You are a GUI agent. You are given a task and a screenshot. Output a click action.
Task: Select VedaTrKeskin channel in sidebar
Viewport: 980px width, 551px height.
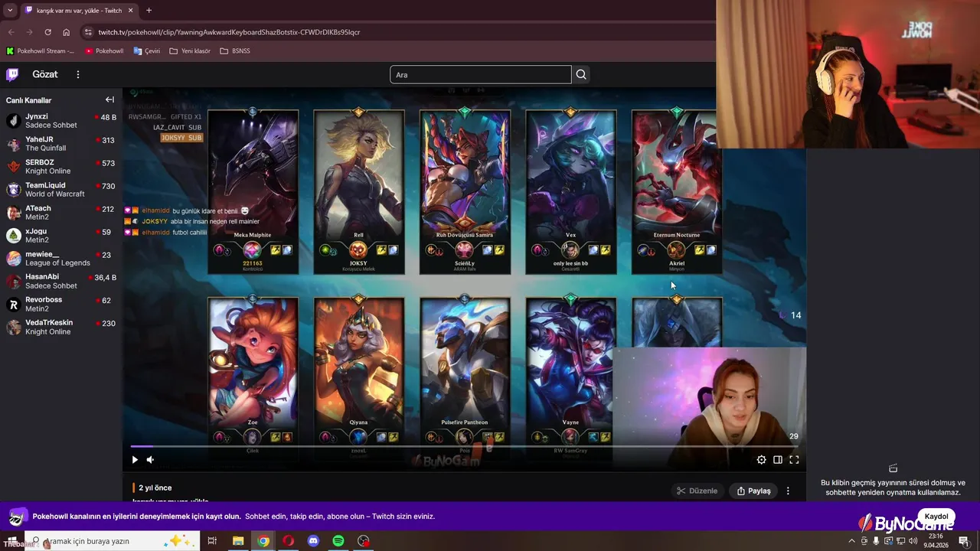pyautogui.click(x=61, y=328)
